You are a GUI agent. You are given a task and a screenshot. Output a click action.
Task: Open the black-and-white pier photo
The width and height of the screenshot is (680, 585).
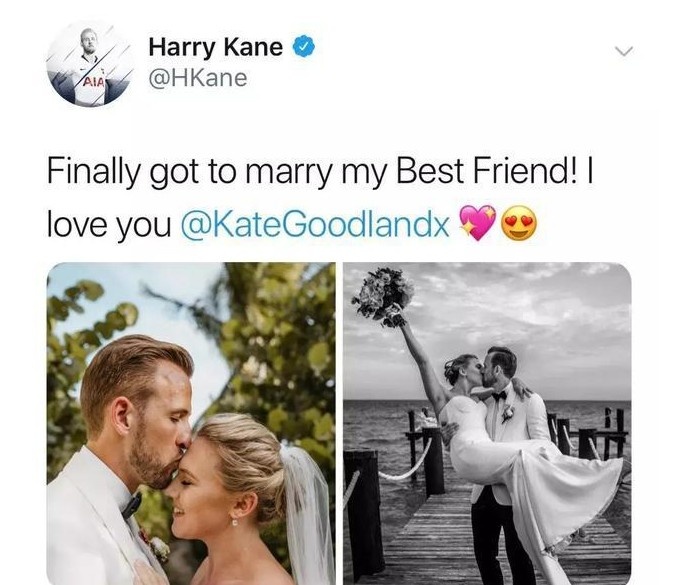coord(487,423)
